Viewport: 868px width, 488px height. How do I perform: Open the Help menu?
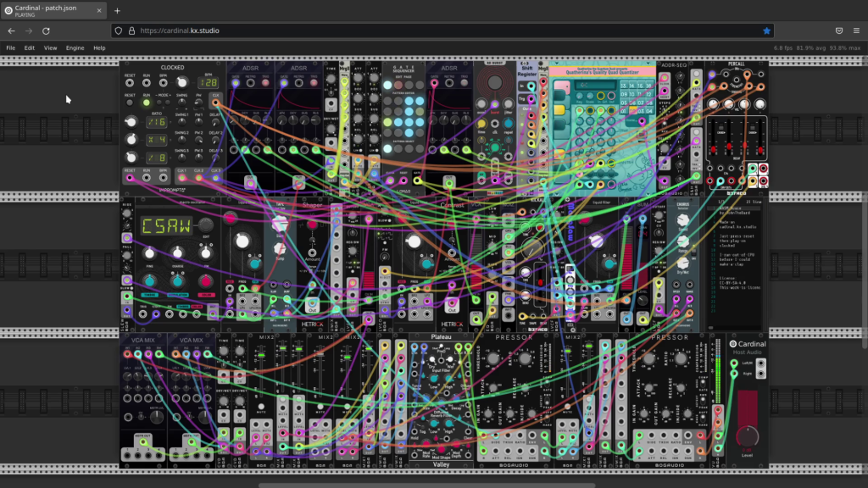click(x=99, y=48)
